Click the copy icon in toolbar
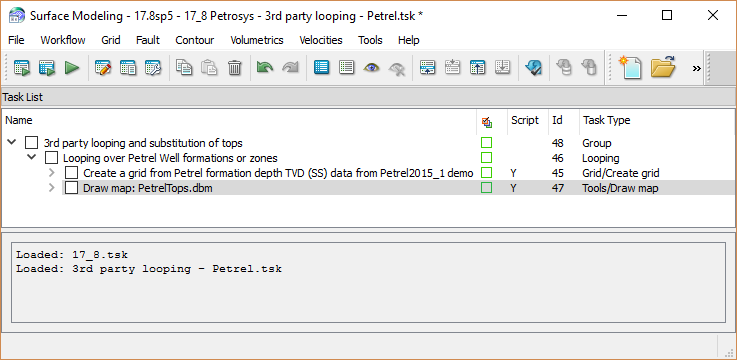 coord(184,68)
